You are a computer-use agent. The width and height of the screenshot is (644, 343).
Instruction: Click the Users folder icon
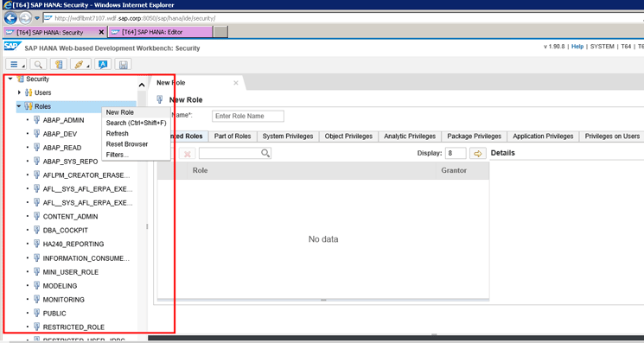[x=29, y=92]
